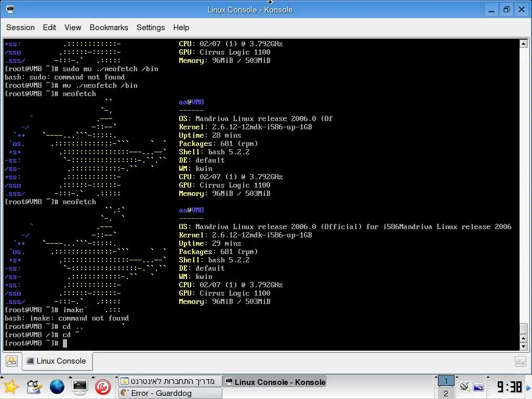The height and width of the screenshot is (399, 532).
Task: Click the terminal scrollbar thumb
Action: click(x=524, y=328)
